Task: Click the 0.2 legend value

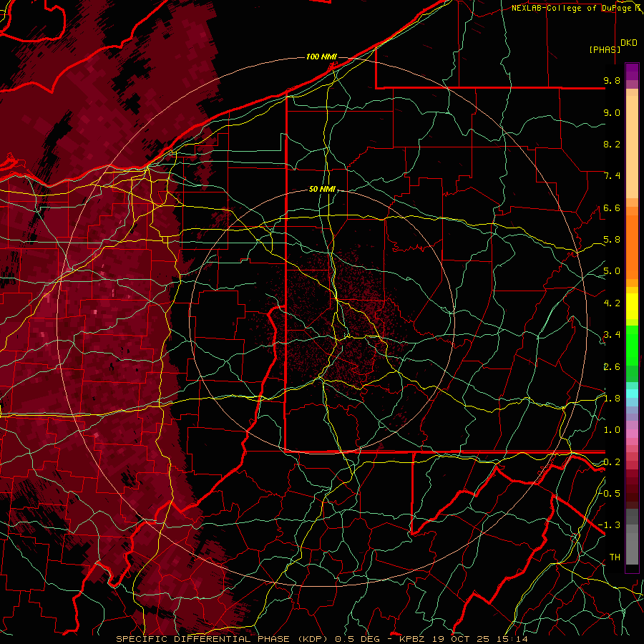Action: click(x=612, y=462)
